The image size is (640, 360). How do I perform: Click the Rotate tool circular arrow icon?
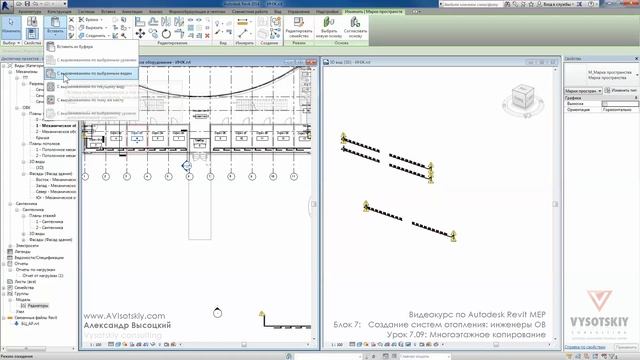click(x=166, y=33)
